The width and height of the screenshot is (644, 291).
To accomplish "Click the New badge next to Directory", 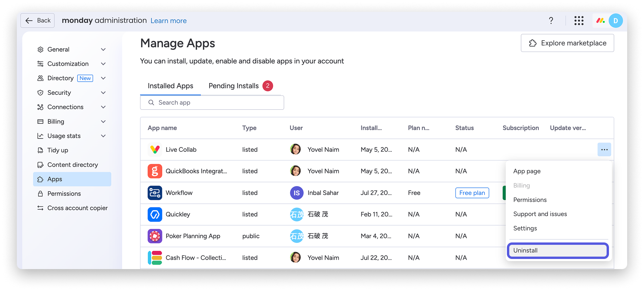I will click(85, 78).
